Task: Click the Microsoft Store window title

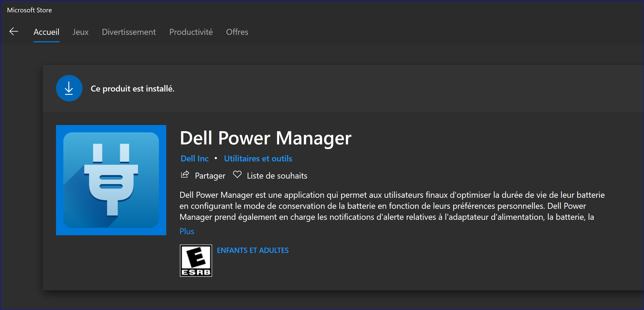Action: (x=30, y=10)
